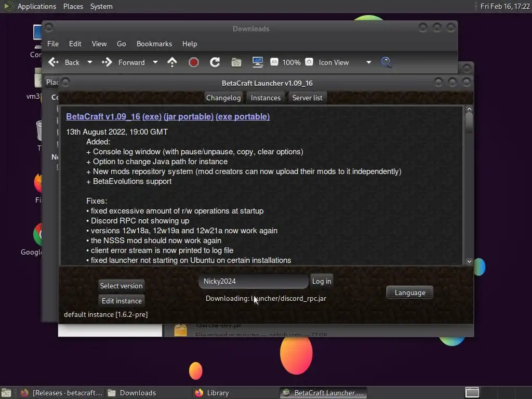Click the zoom in icon after 100%
Screen dimensions: 532x399
[309, 62]
